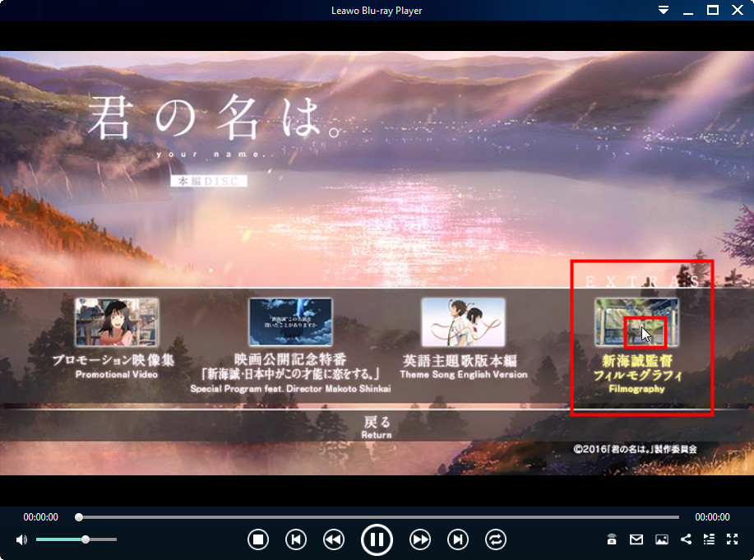The image size is (754, 560).
Task: Maximize the Leawo Blu-ray Player window
Action: tap(713, 10)
